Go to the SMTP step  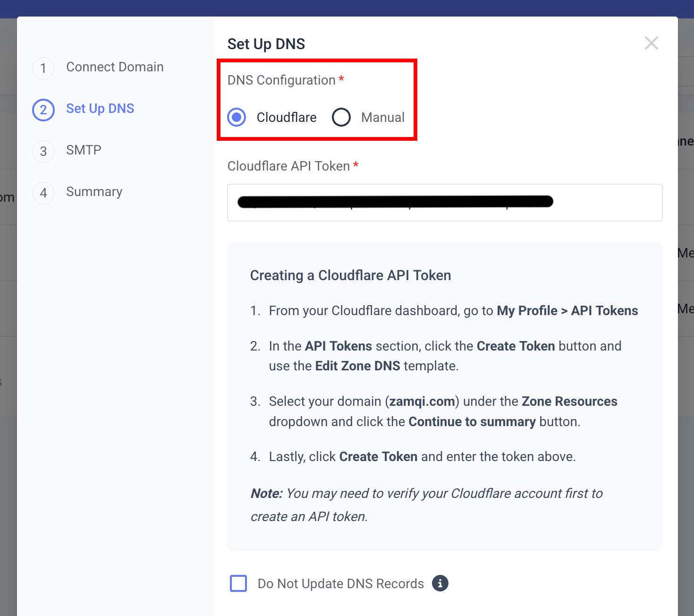tap(84, 150)
